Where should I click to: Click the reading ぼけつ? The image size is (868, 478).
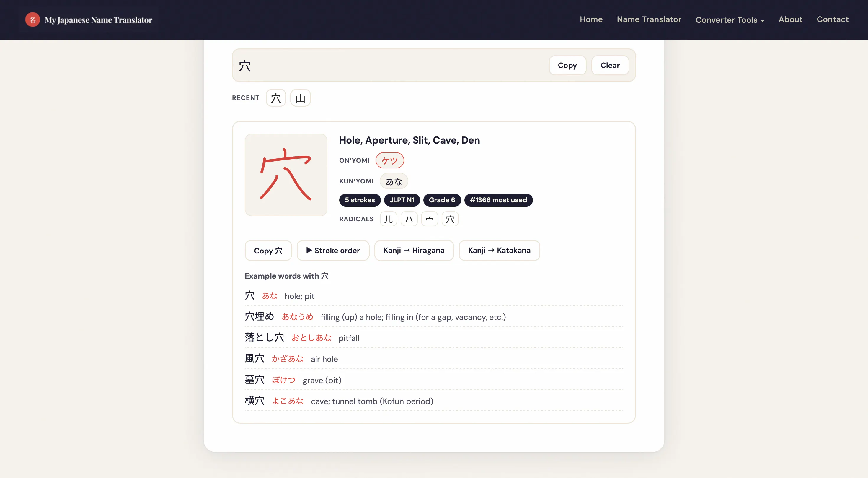pos(284,380)
